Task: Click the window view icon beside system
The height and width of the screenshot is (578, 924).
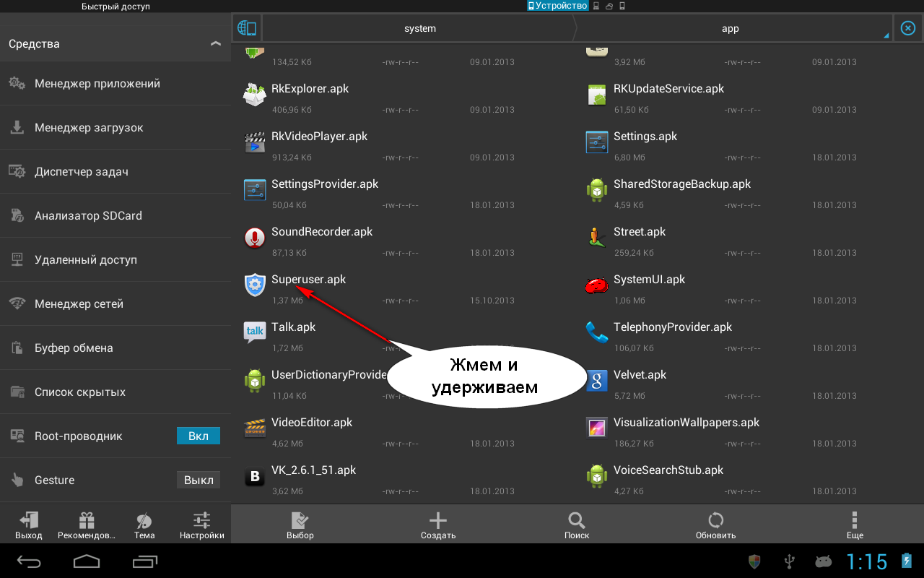Action: pyautogui.click(x=247, y=28)
